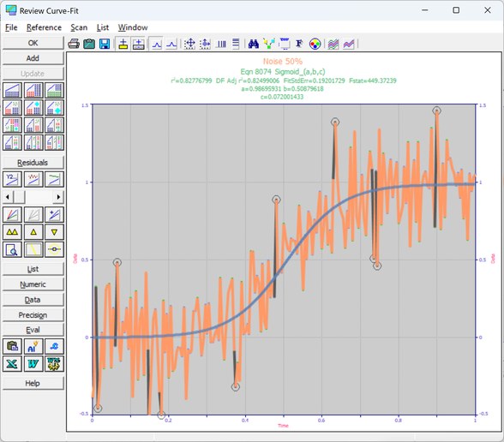Open the List menu in menu bar
Screen dimensions: 504x442
point(103,27)
